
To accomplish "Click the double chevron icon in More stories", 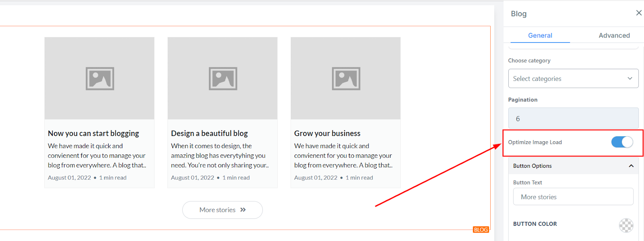I will 243,210.
